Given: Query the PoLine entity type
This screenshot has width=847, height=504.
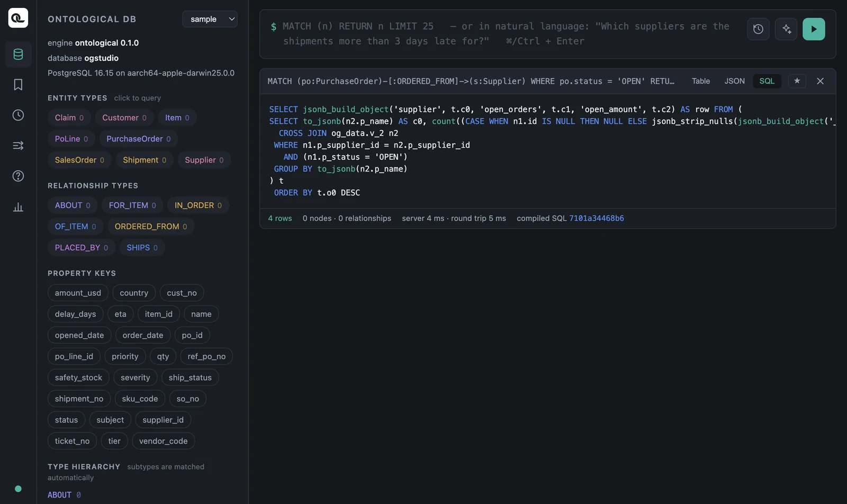Looking at the screenshot, I should (71, 139).
